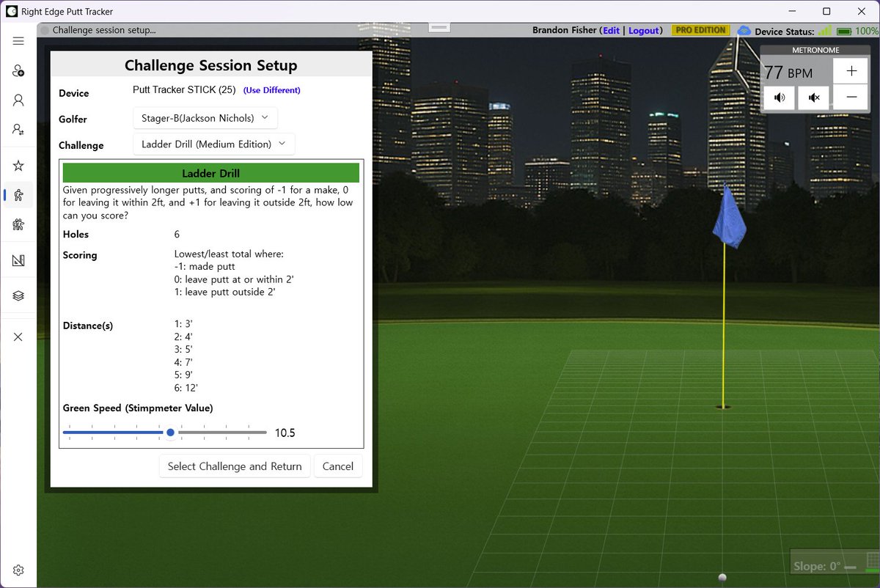This screenshot has height=588, width=880.
Task: Click the battery level indicator
Action: pos(843,31)
